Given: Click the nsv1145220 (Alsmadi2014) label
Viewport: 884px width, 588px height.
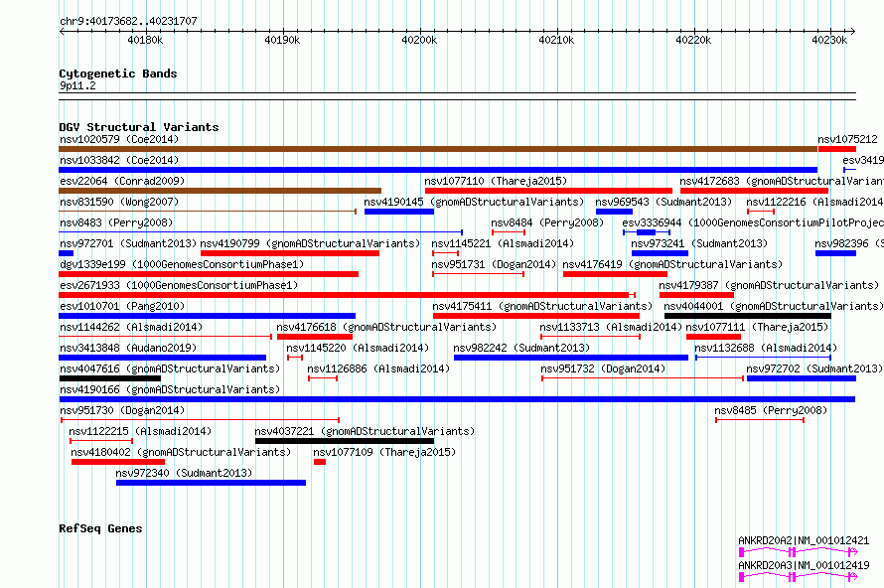Looking at the screenshot, I should 358,348.
